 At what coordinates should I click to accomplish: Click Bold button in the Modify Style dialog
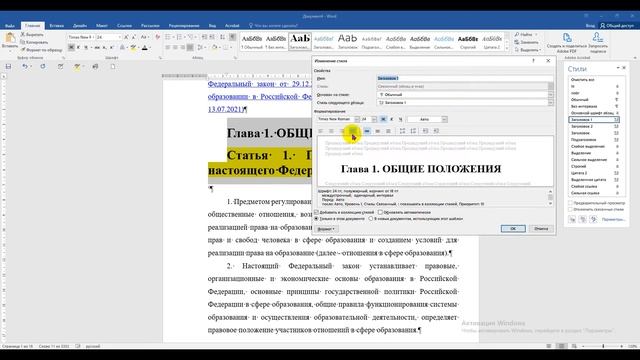click(383, 119)
